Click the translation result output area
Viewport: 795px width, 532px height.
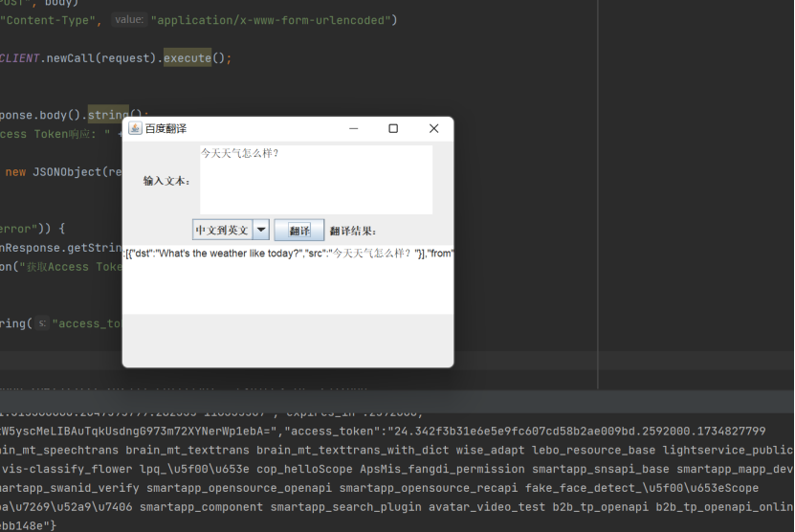(x=288, y=279)
